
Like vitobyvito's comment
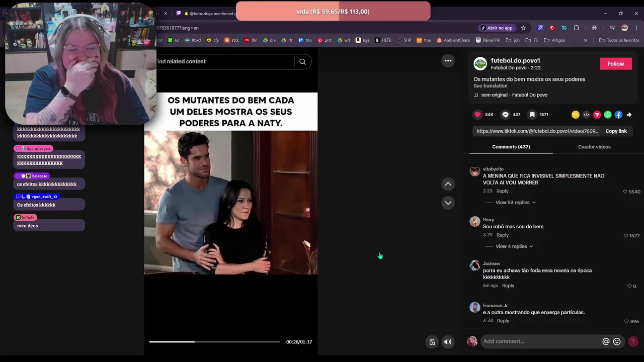(x=625, y=192)
